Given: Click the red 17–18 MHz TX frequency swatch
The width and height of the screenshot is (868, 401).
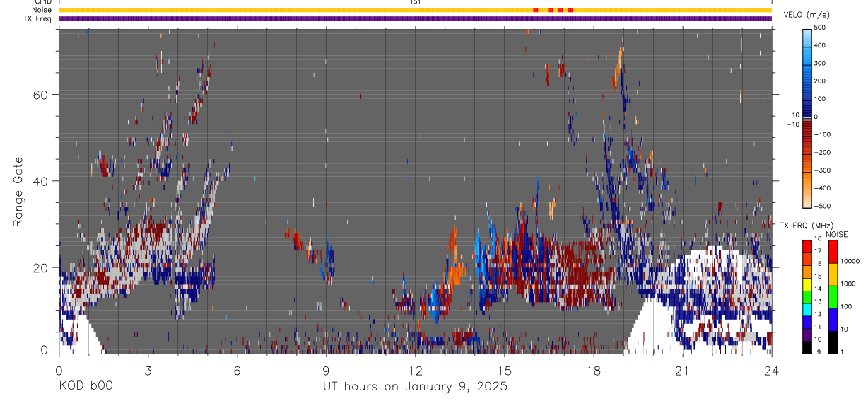Looking at the screenshot, I should pos(807,246).
